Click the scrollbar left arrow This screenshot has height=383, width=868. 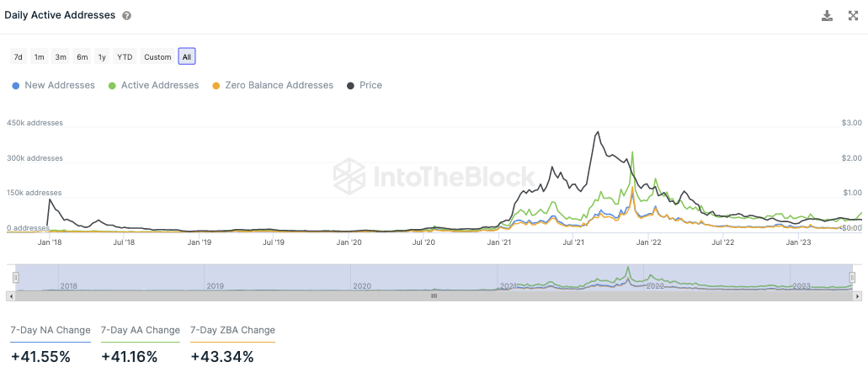(11, 296)
